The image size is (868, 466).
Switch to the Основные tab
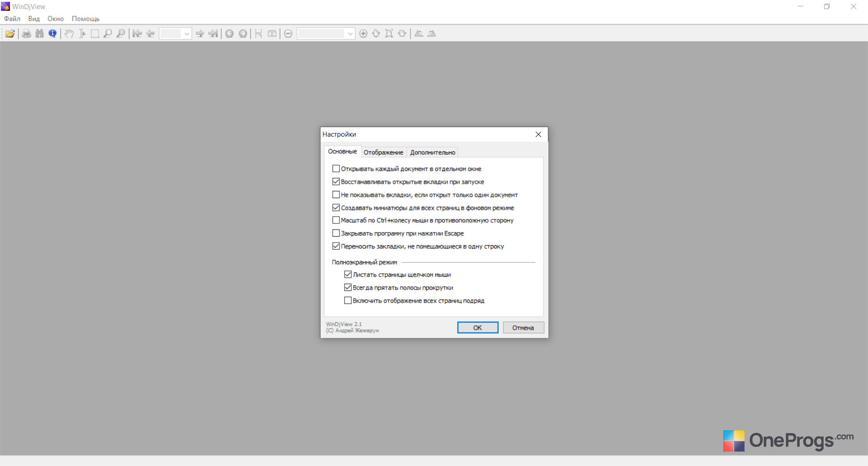point(342,152)
